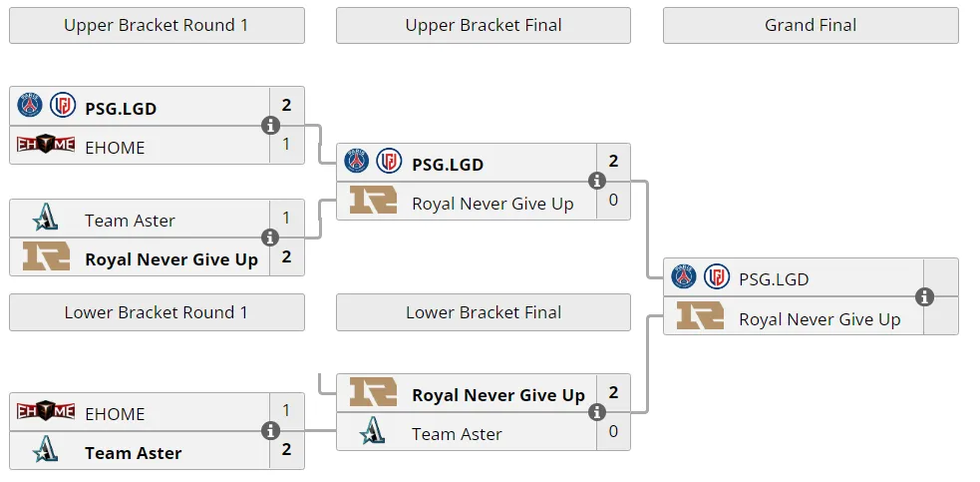Open info icon of Lower Bracket Final match
Image resolution: width=980 pixels, height=482 pixels.
[x=597, y=412]
